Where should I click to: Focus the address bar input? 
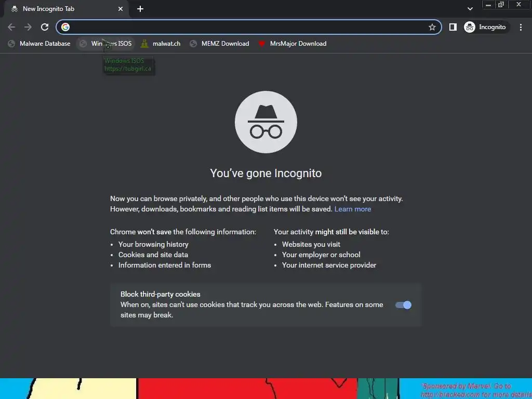248,27
